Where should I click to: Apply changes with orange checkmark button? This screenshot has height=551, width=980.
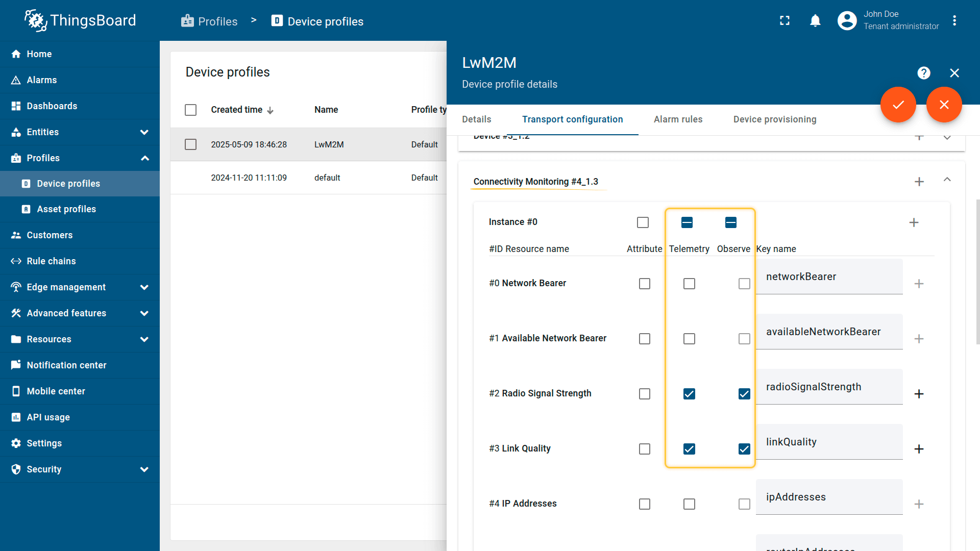click(x=898, y=105)
